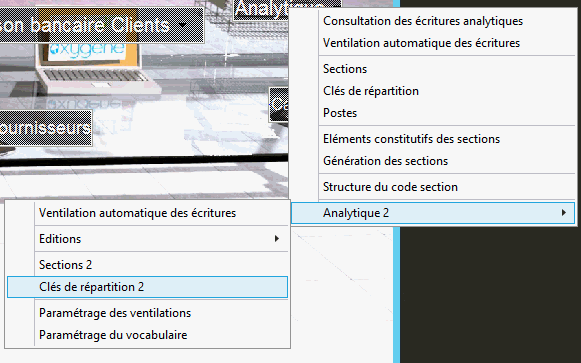The image size is (581, 363).
Task: Expand the bancaire Clients dropdown arrow
Action: click(x=182, y=25)
